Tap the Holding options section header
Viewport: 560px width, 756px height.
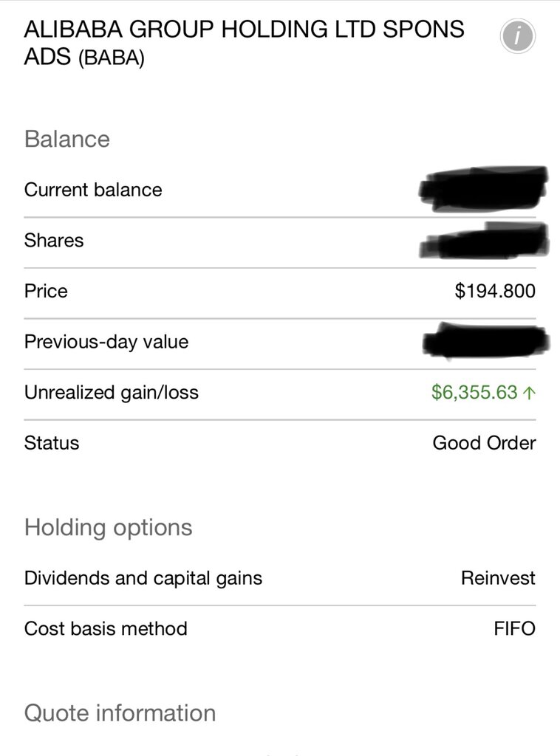click(x=108, y=527)
